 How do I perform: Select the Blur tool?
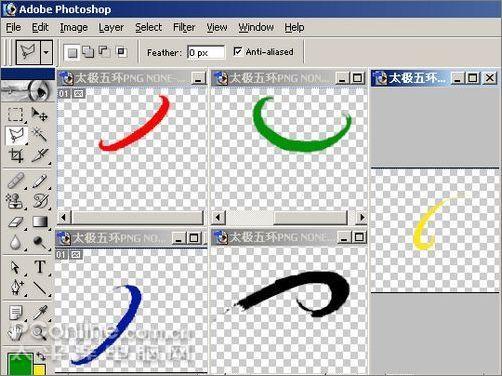pyautogui.click(x=15, y=242)
